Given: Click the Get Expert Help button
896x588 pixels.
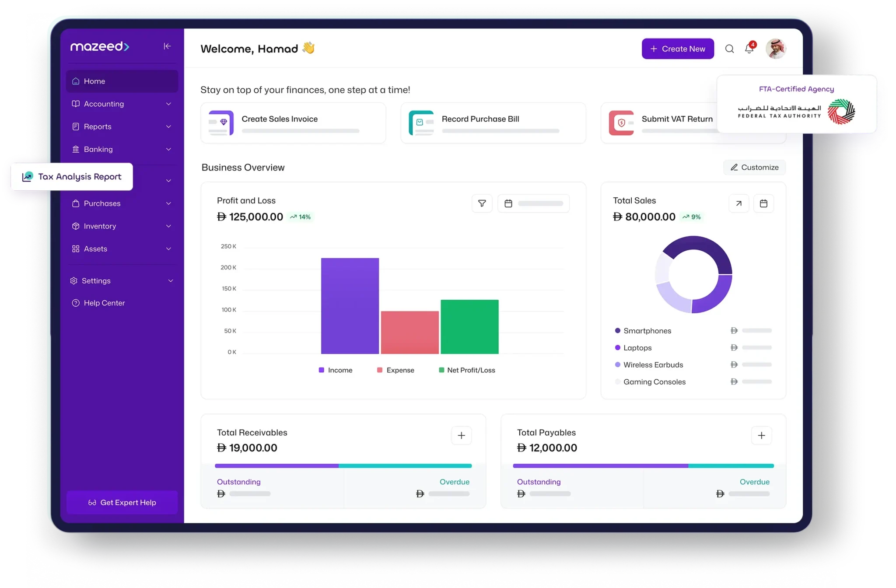Looking at the screenshot, I should [x=122, y=502].
